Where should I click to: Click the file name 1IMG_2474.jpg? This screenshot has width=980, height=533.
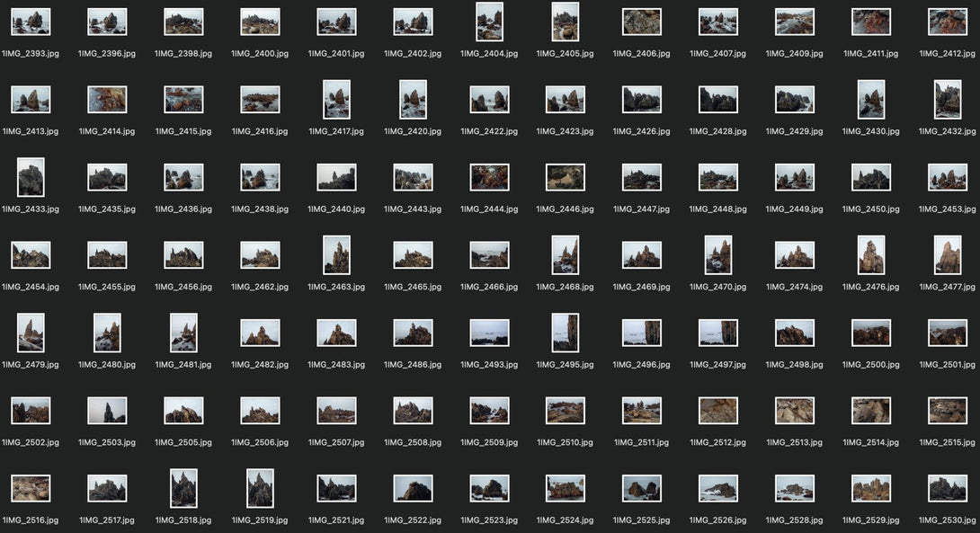click(795, 287)
